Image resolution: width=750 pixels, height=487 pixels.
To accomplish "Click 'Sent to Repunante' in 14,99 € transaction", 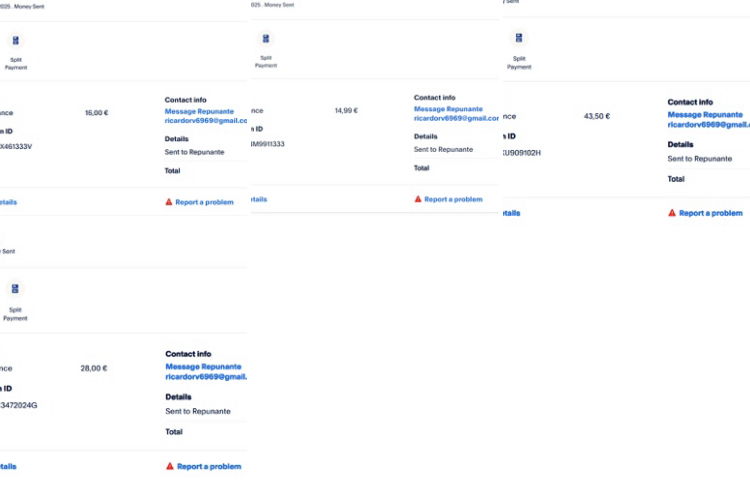I will [x=443, y=149].
